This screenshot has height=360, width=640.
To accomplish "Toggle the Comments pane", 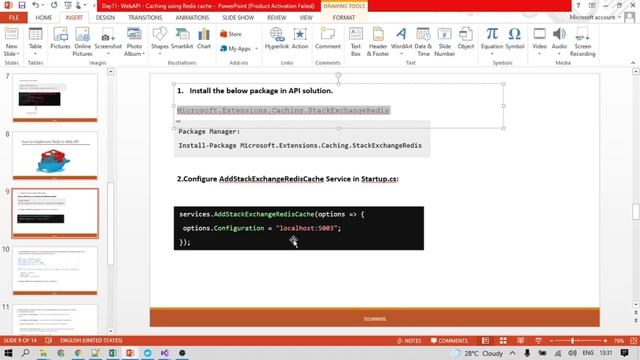I will click(449, 340).
